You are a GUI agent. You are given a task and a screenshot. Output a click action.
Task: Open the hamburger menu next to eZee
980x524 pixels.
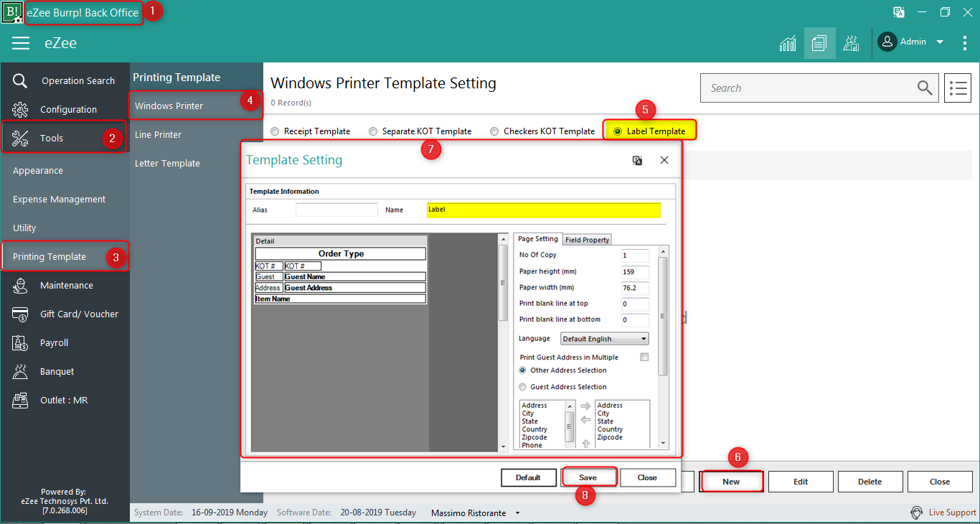pos(21,43)
